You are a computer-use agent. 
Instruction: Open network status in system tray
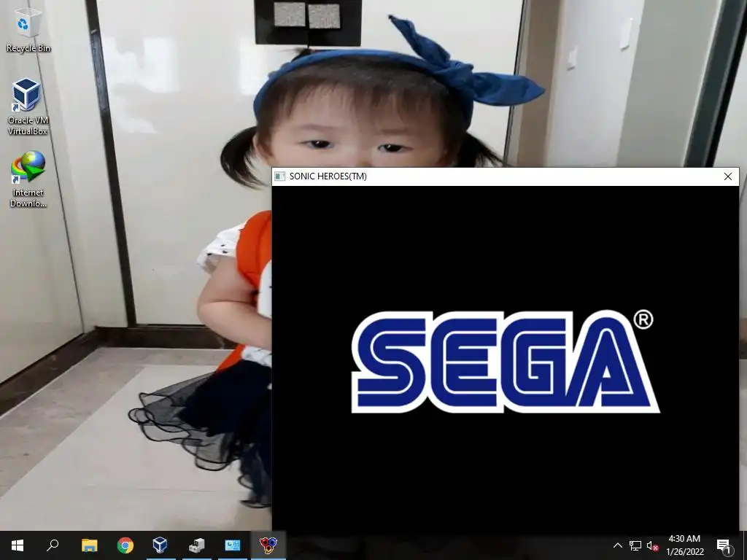[635, 545]
